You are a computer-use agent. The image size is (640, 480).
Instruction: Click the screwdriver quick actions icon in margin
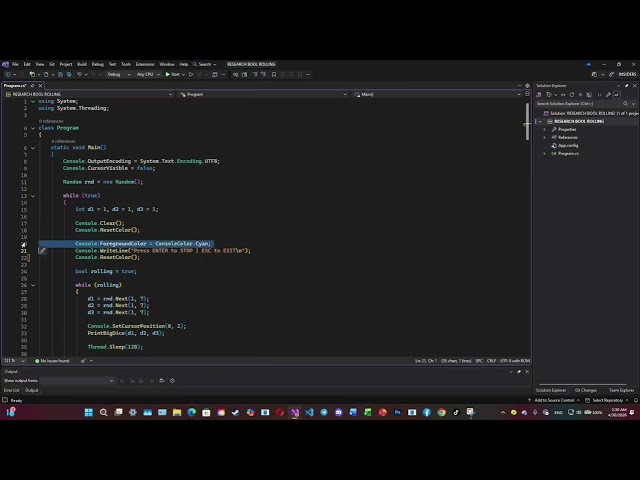[42, 251]
